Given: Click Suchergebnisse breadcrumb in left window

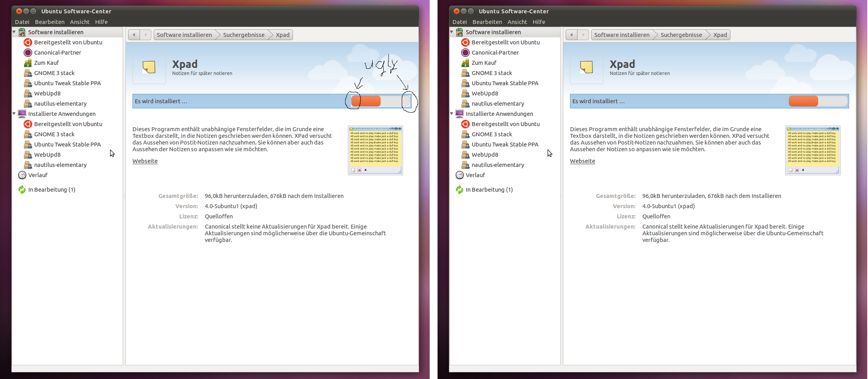Looking at the screenshot, I should pyautogui.click(x=244, y=35).
